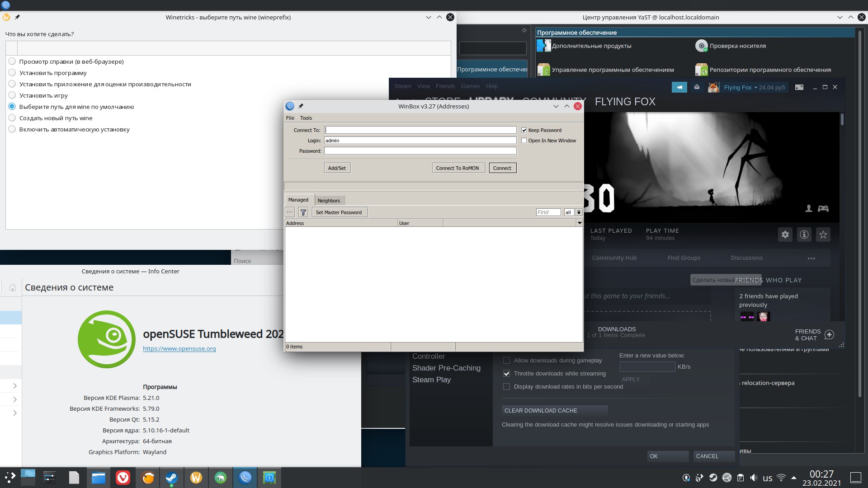Viewport: 868px width, 488px height.
Task: Open the more options ellipsis in Steam game links
Action: [x=811, y=258]
